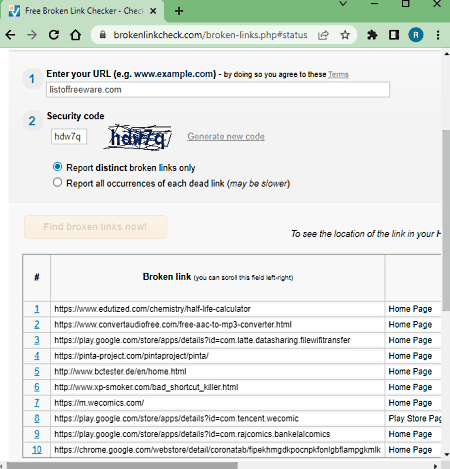Click the com.rajcomics.bankelalcomics URL
This screenshot has height=469, width=450.
[192, 434]
